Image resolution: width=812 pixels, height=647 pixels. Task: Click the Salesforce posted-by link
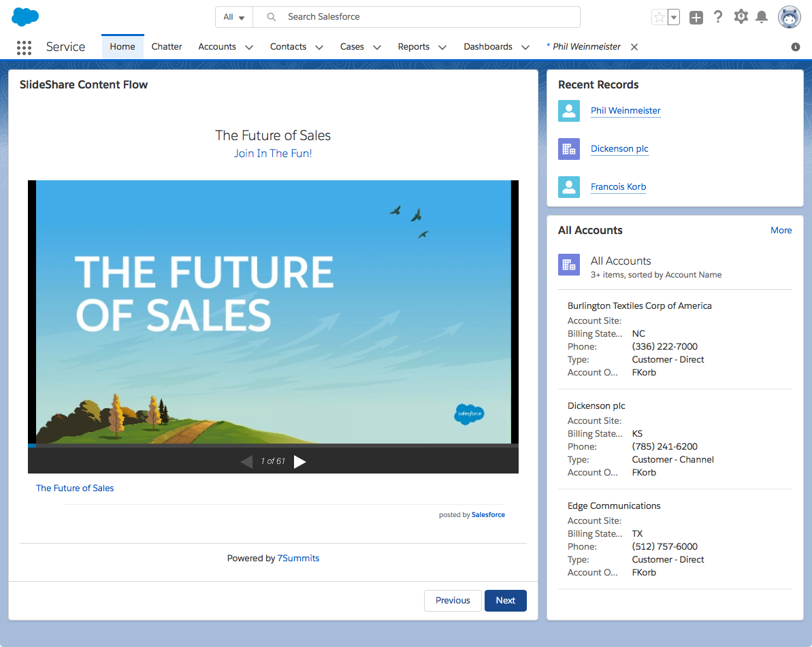point(488,515)
